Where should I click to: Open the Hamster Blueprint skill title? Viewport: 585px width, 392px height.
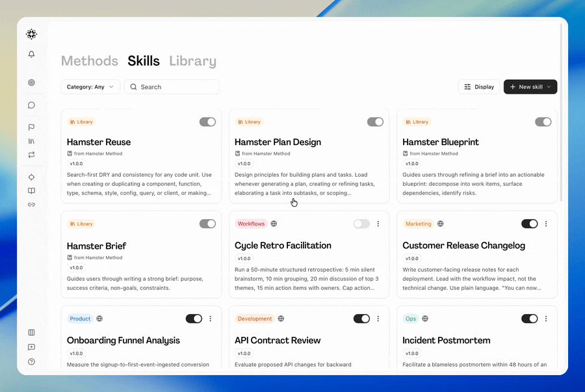tap(441, 142)
